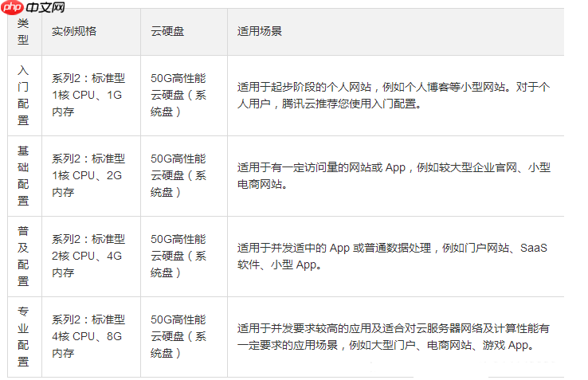Click the 大型门户、电商网站、游戏 App description

point(393,336)
